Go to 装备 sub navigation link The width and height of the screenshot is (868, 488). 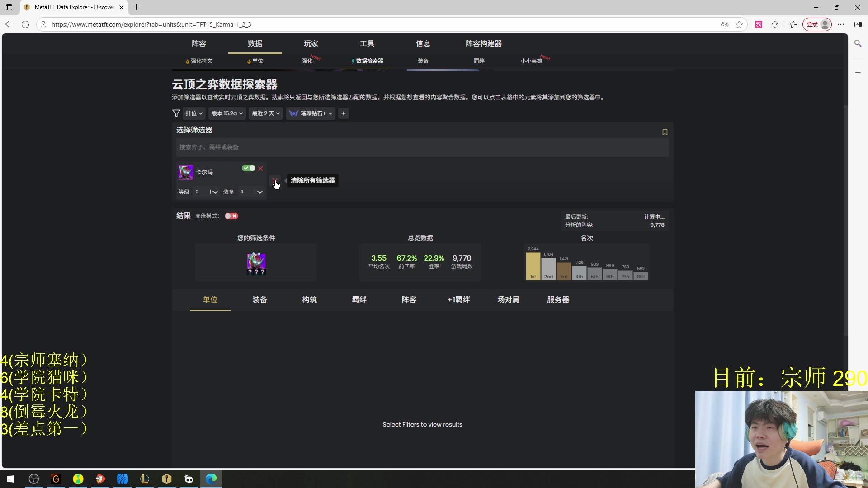[423, 61]
